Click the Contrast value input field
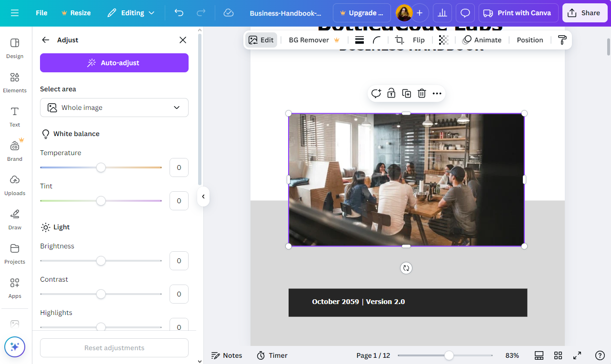 pos(179,294)
